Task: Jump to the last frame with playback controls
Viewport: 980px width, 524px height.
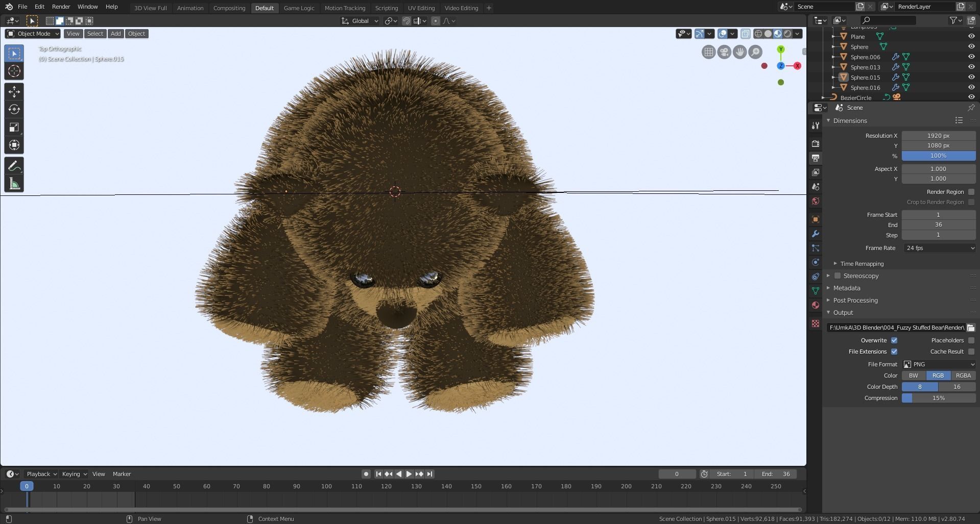Action: tap(429, 474)
